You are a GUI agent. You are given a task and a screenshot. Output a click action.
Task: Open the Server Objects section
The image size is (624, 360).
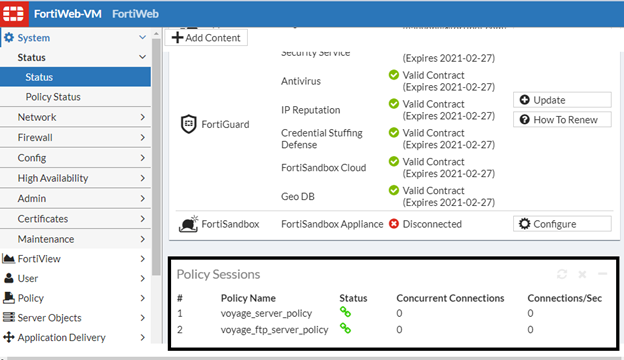75,317
